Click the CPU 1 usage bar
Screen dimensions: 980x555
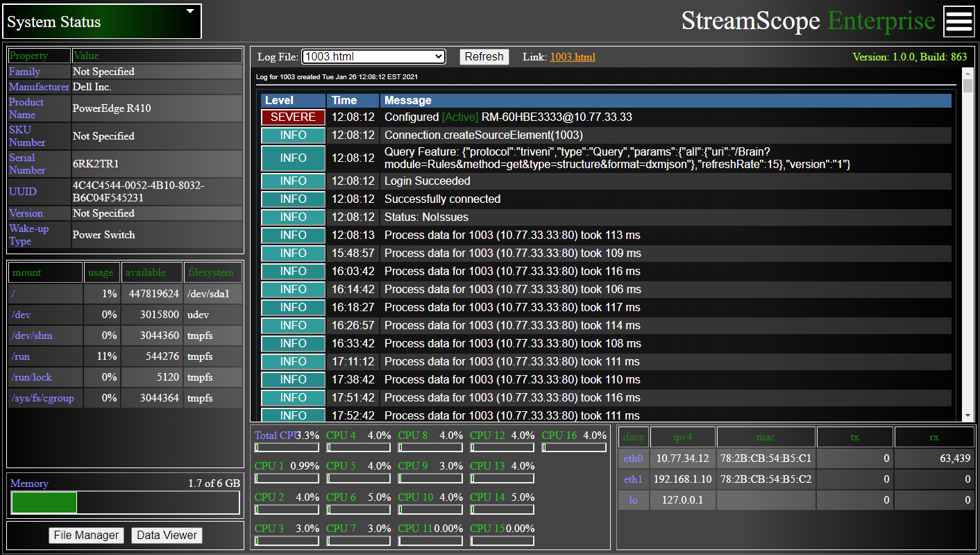click(x=287, y=479)
